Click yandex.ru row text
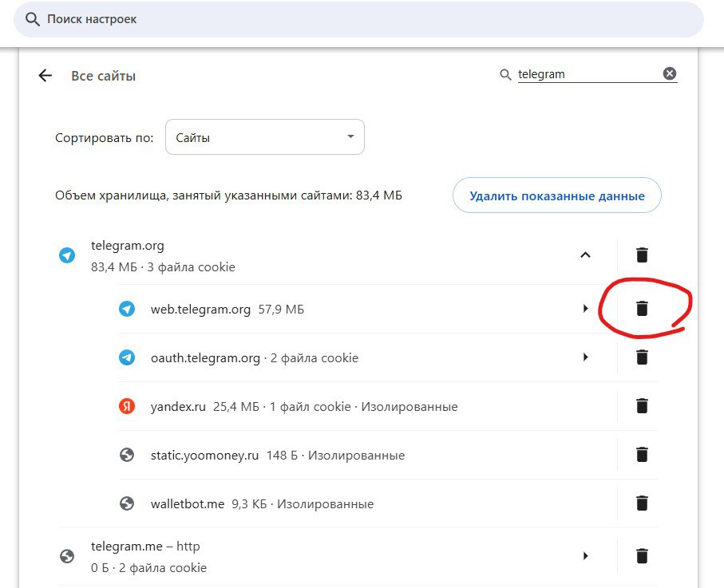Screen dimensions: 724x588 pyautogui.click(x=304, y=407)
